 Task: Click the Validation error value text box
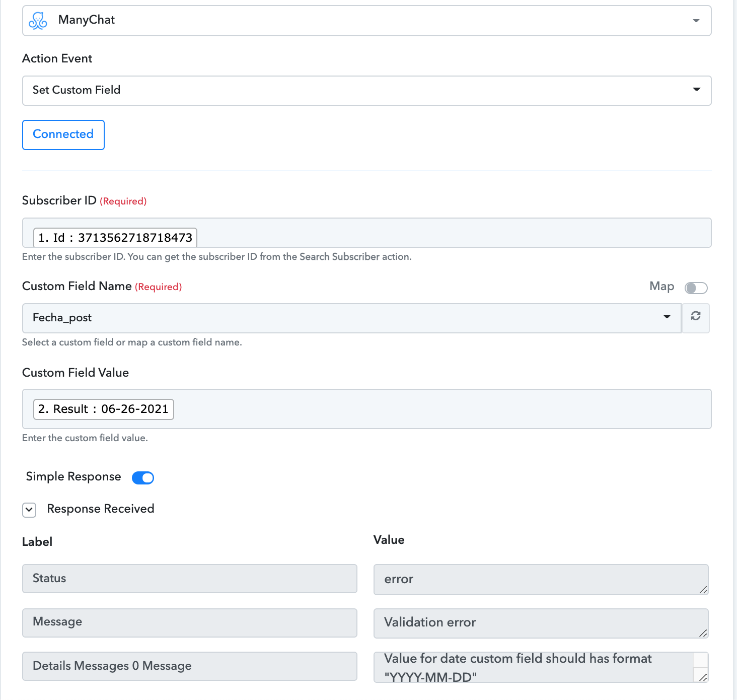pyautogui.click(x=541, y=623)
